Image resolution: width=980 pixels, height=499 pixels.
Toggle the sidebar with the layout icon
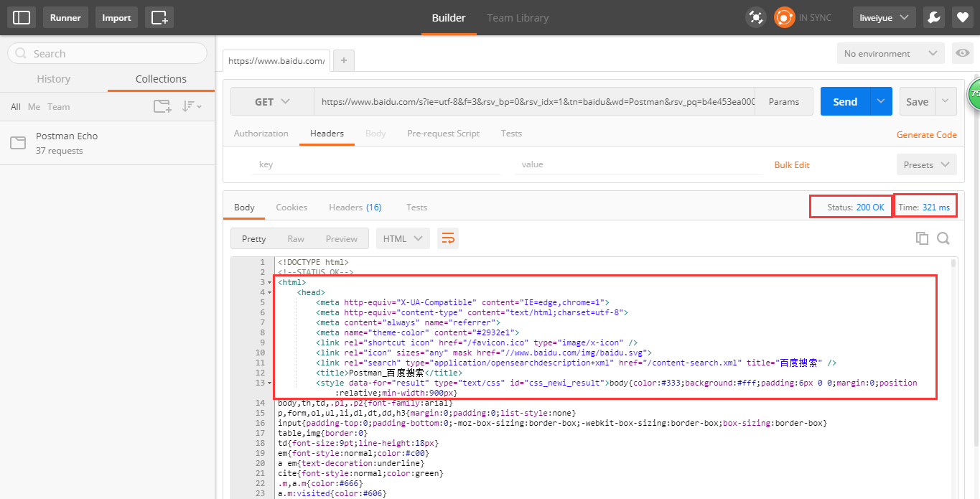click(22, 17)
